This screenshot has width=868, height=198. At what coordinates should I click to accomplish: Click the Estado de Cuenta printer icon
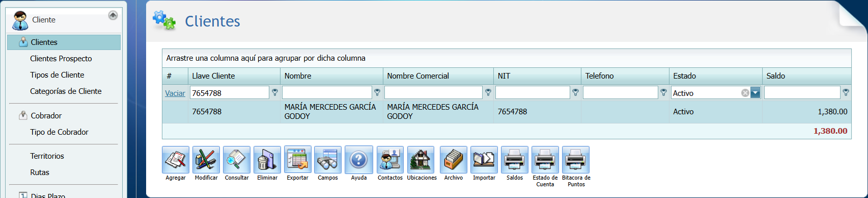[x=545, y=160]
